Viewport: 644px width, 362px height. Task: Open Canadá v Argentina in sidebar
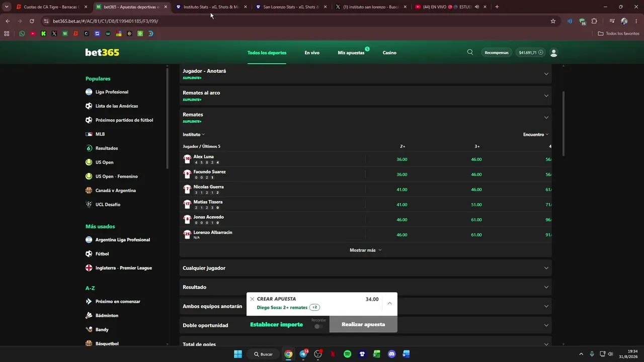(x=116, y=191)
